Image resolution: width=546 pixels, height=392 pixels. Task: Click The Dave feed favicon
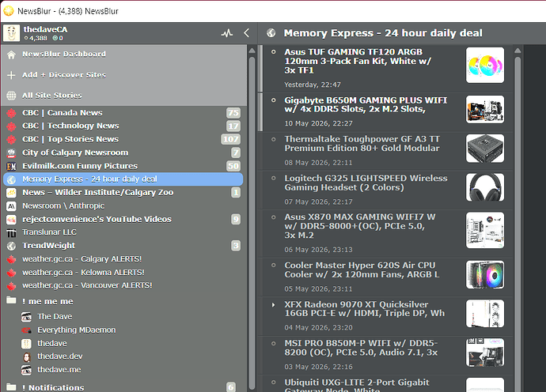pos(26,317)
